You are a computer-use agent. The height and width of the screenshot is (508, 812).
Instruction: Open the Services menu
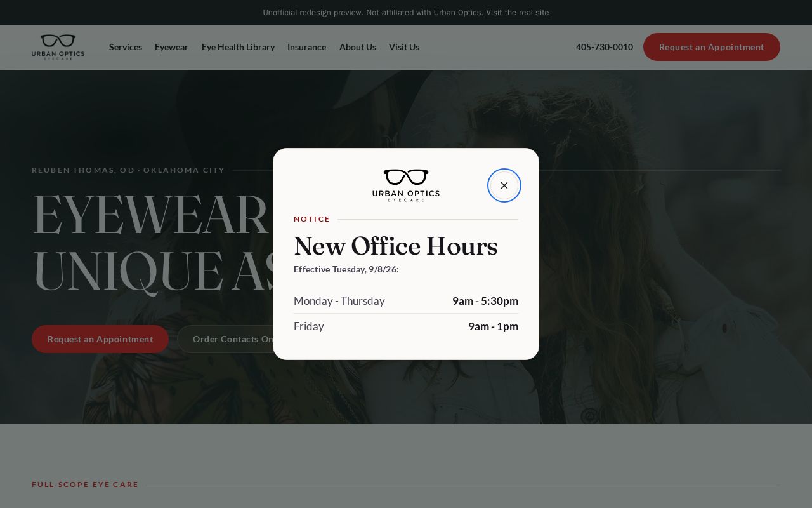[126, 47]
